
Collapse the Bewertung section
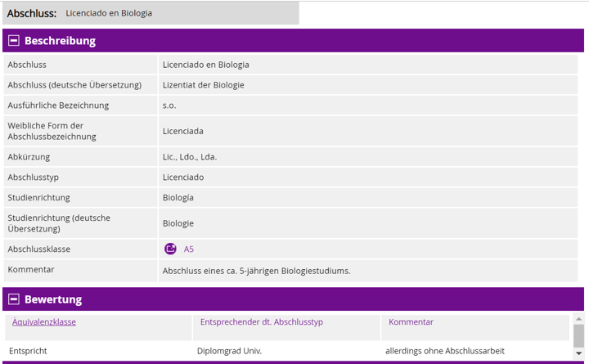point(14,299)
